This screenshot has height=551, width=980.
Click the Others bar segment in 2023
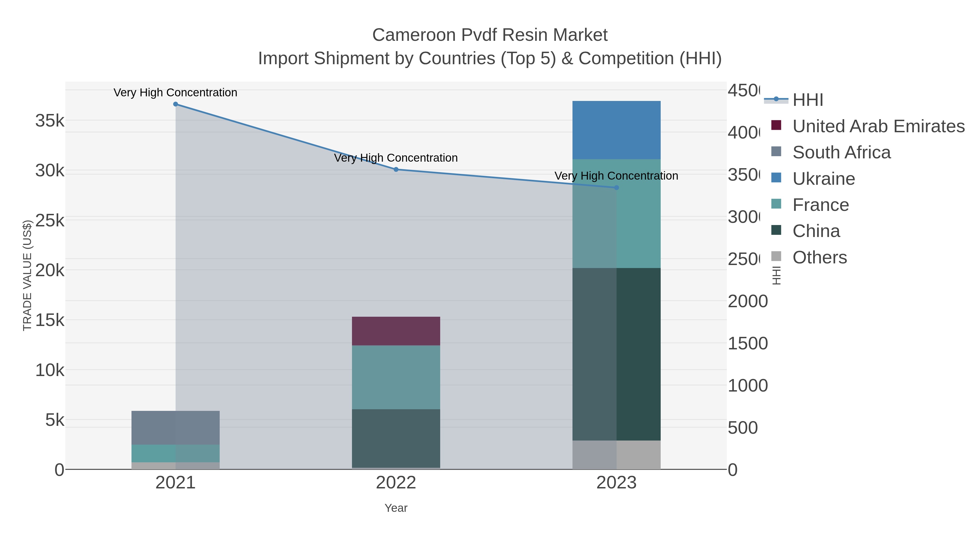617,455
